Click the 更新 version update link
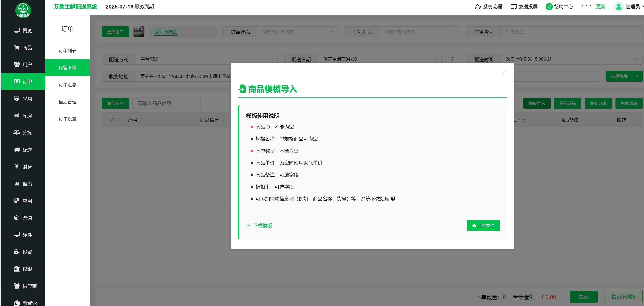 (x=600, y=7)
